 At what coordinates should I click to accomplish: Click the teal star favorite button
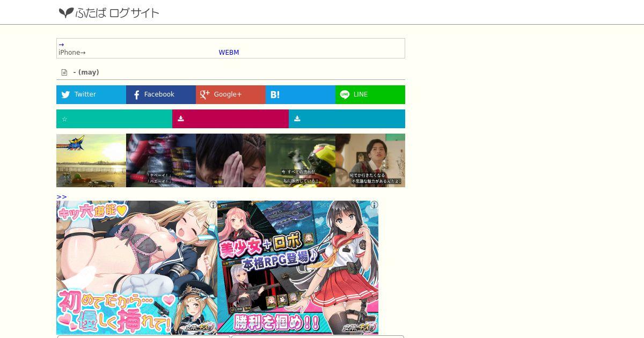[114, 119]
